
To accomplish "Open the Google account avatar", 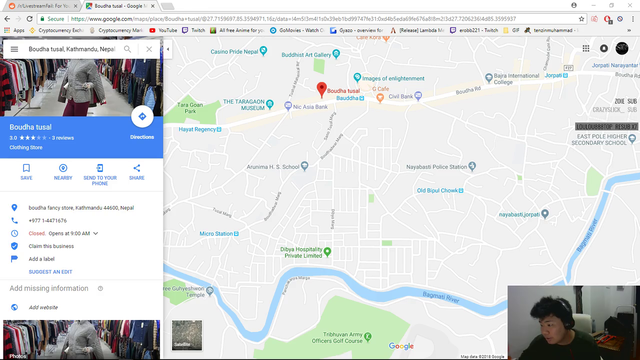I will click(622, 48).
